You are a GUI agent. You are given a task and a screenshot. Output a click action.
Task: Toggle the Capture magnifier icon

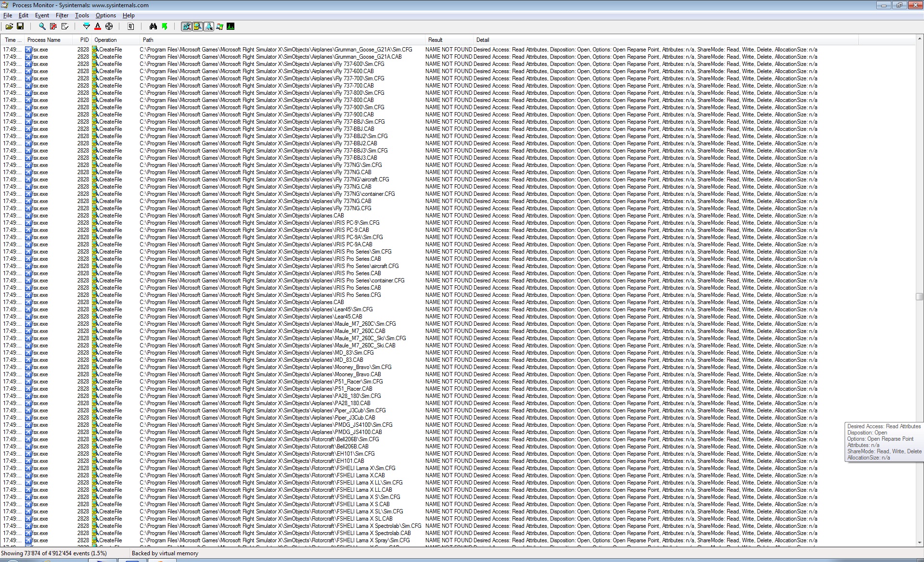click(42, 26)
